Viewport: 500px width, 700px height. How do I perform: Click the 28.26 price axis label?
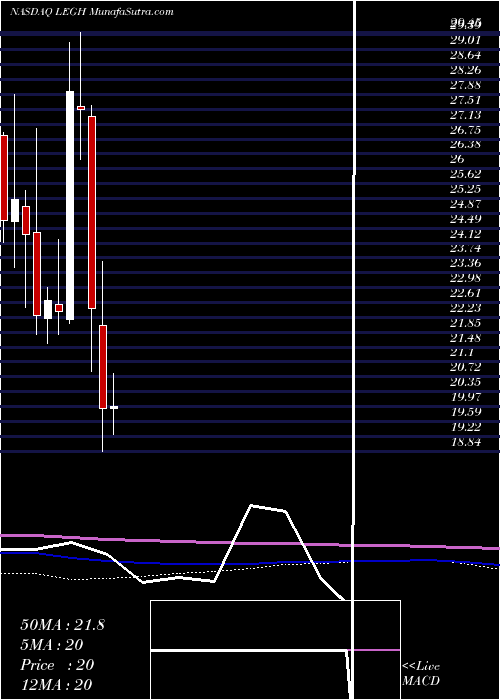pos(465,70)
